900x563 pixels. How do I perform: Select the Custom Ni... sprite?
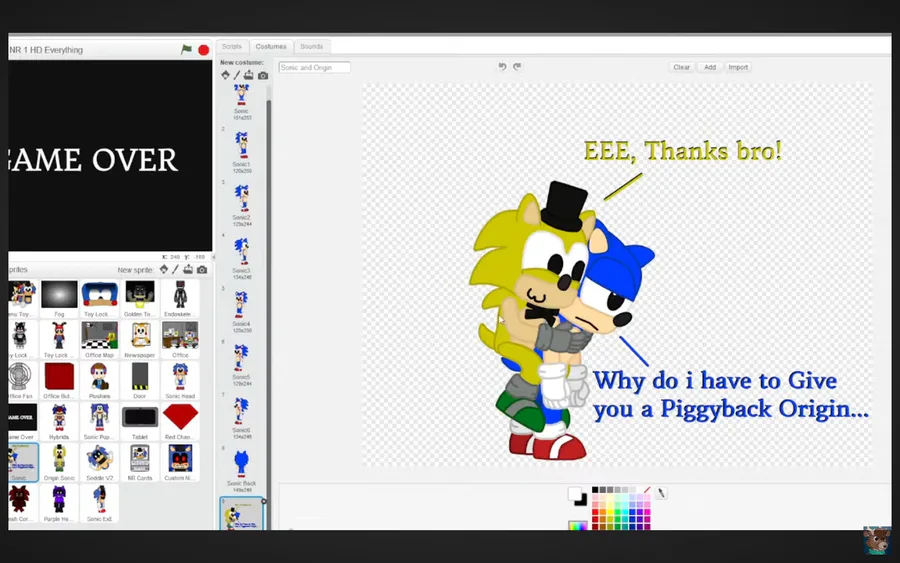(180, 462)
